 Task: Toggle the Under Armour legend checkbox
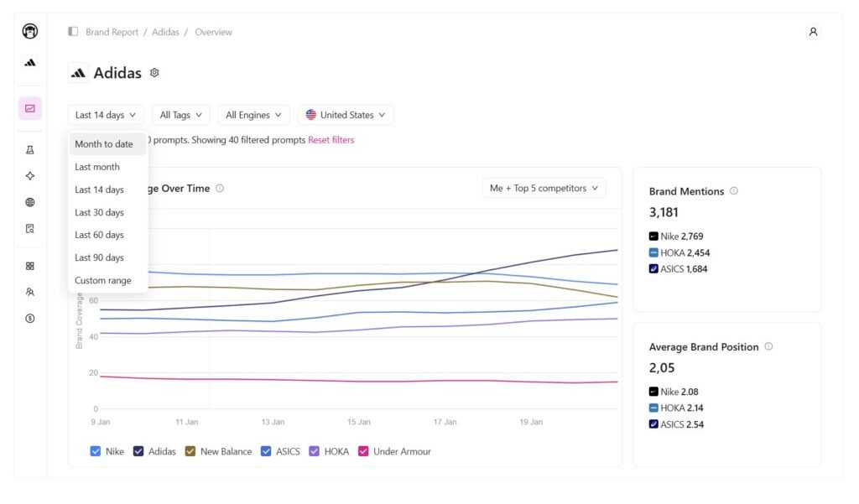click(363, 451)
